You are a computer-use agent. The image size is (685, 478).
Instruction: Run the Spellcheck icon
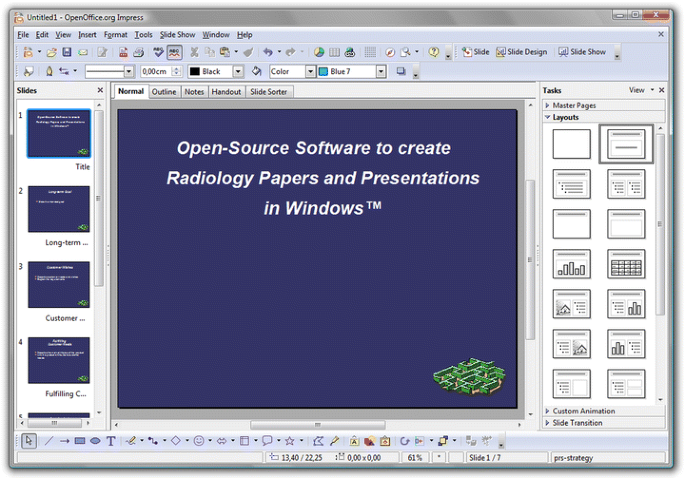click(x=158, y=52)
